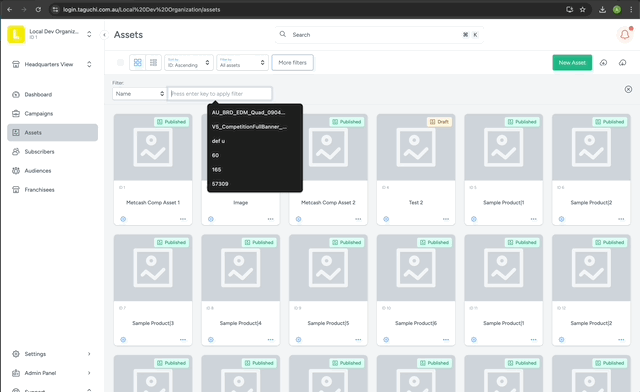Click the round icon on Sample Product|3
The height and width of the screenshot is (392, 640).
[123, 339]
